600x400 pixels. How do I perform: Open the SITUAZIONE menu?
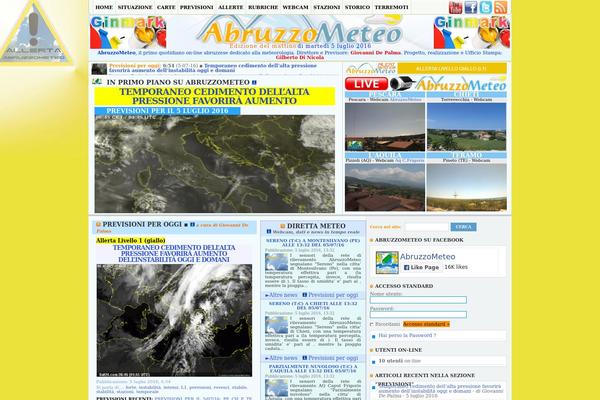(x=135, y=7)
